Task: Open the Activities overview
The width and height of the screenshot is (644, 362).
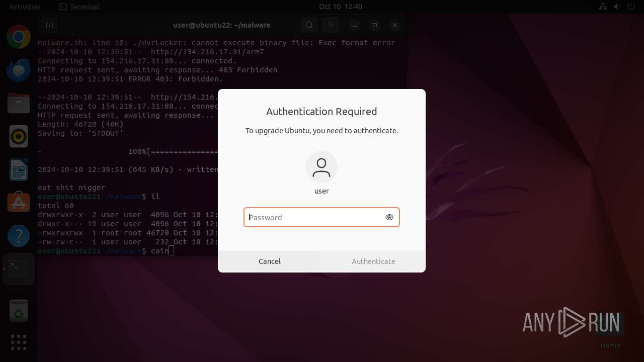Action: (25, 7)
